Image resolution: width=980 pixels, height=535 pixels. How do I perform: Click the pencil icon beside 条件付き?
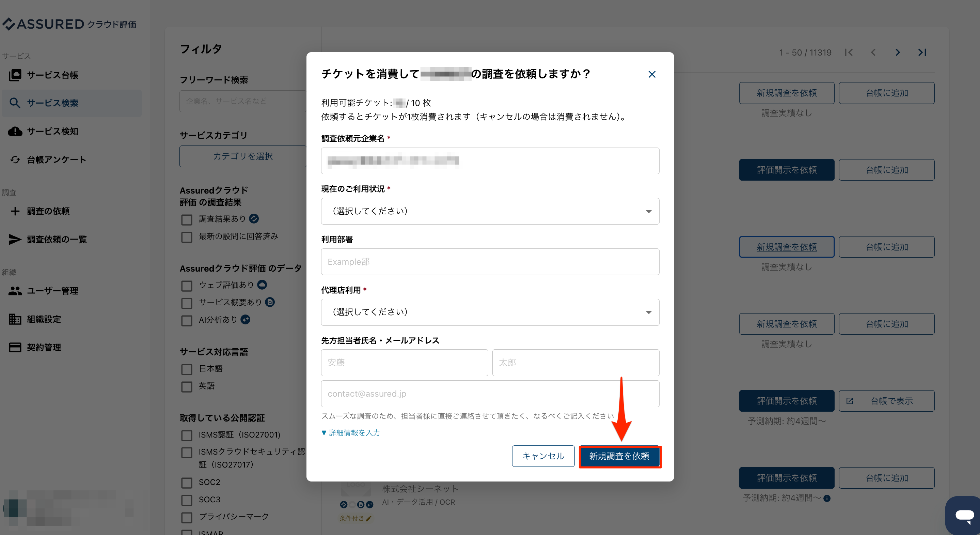pos(368,518)
